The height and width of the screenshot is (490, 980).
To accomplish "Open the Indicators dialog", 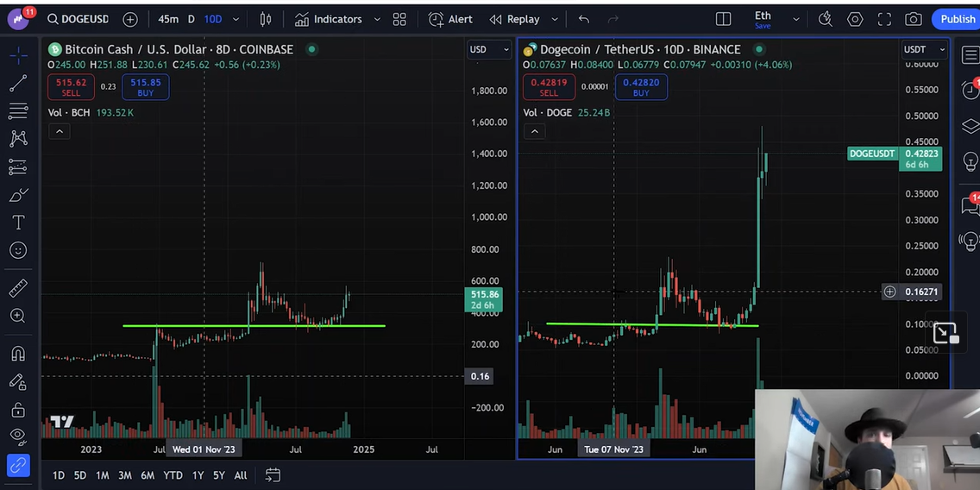I will pos(329,19).
